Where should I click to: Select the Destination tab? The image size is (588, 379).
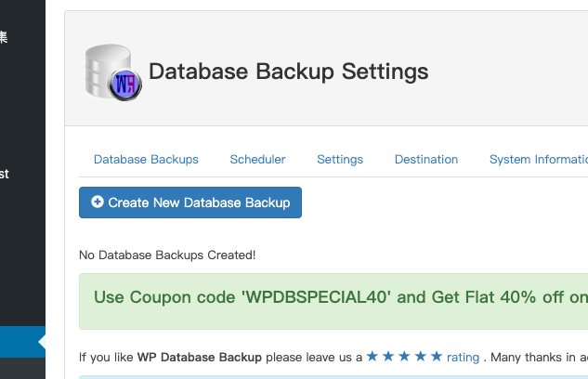pos(426,159)
